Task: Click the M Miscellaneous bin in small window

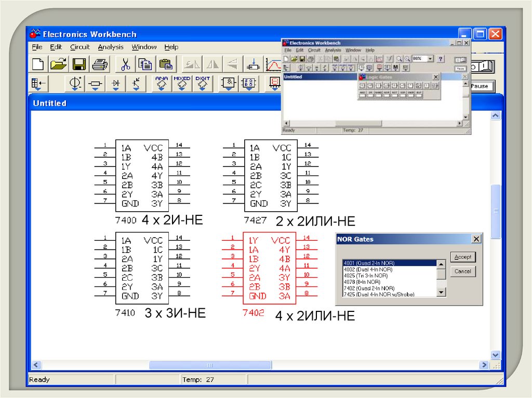Action: point(395,68)
